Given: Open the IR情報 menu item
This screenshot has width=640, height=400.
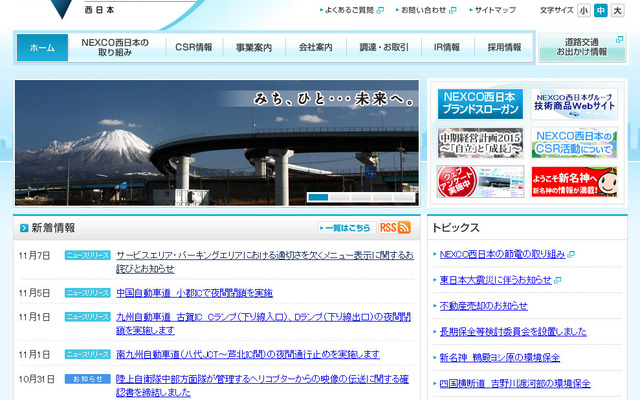Looking at the screenshot, I should [x=447, y=47].
